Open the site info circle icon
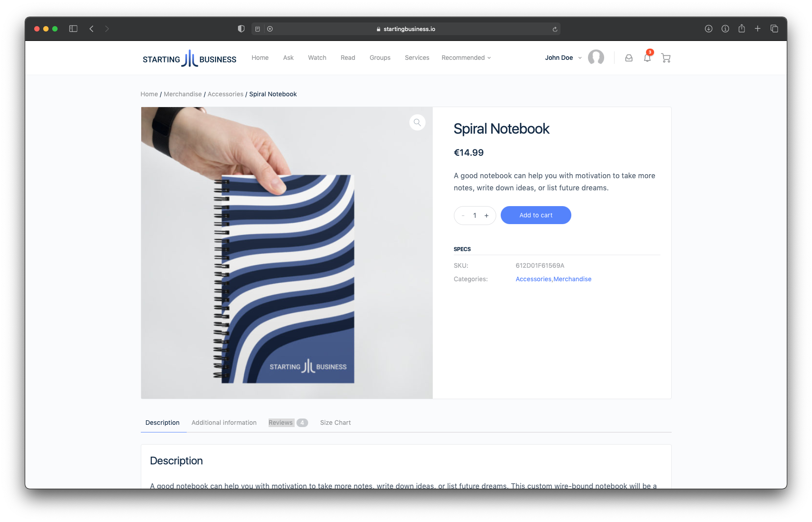Image resolution: width=812 pixels, height=522 pixels. [x=725, y=29]
